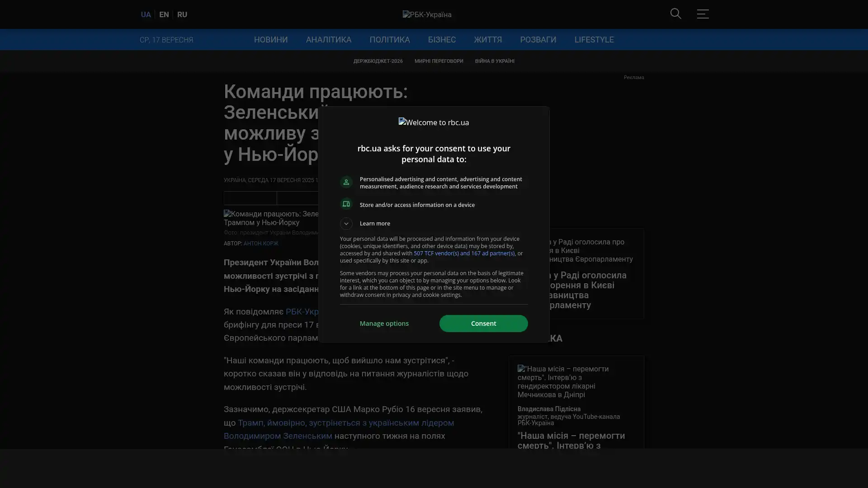Image resolution: width=868 pixels, height=488 pixels.
Task: Open the ДЕРЖБЮДЖЕТ-2026 topic link
Action: coord(377,61)
